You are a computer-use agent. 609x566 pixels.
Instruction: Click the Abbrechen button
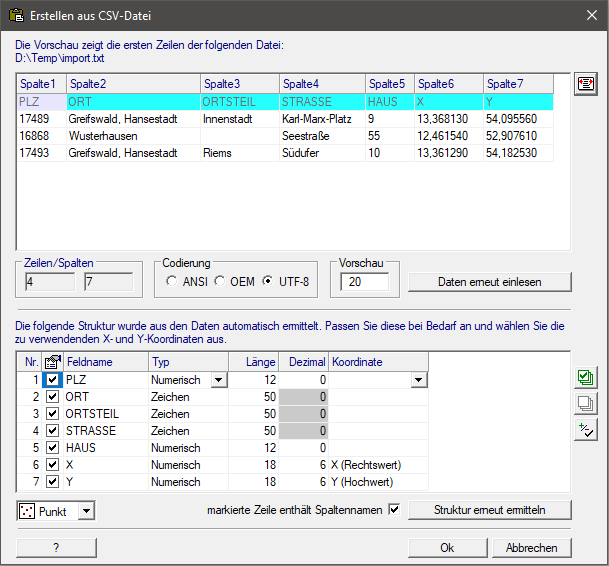coord(531,548)
